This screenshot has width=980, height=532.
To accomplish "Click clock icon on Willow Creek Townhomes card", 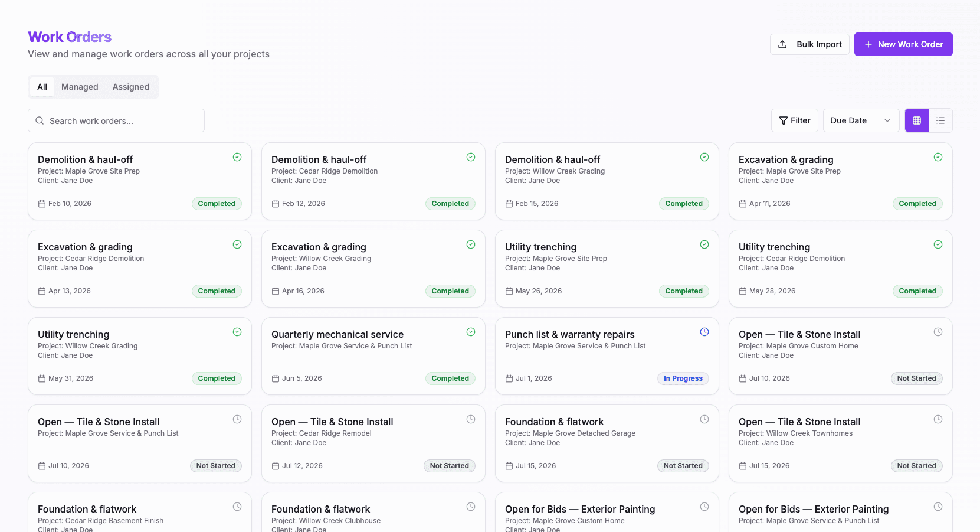I will (x=938, y=419).
